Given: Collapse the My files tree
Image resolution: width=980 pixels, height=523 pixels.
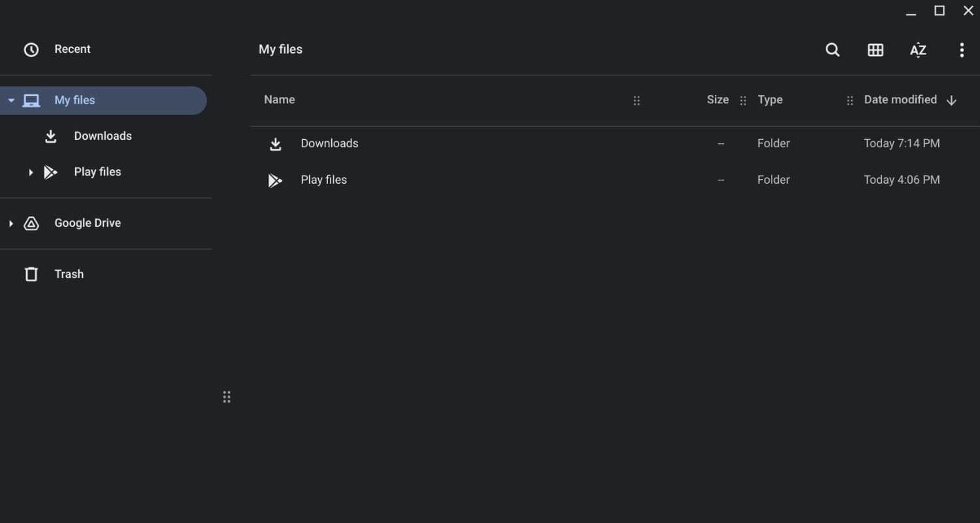Looking at the screenshot, I should coord(11,101).
